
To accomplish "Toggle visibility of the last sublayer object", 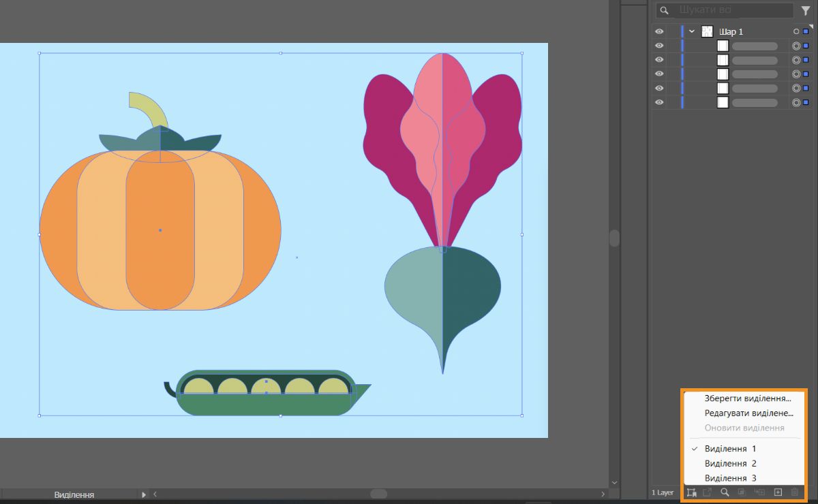I will (x=658, y=103).
